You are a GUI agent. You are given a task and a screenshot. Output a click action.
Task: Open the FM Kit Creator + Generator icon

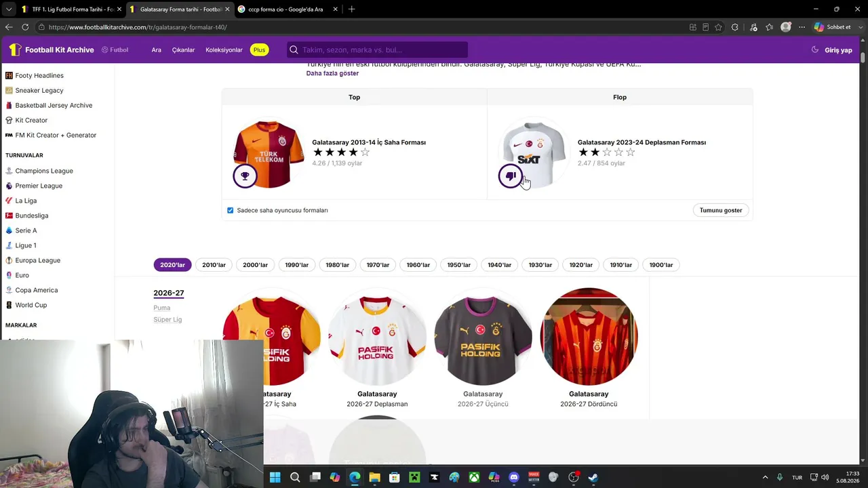tap(9, 135)
